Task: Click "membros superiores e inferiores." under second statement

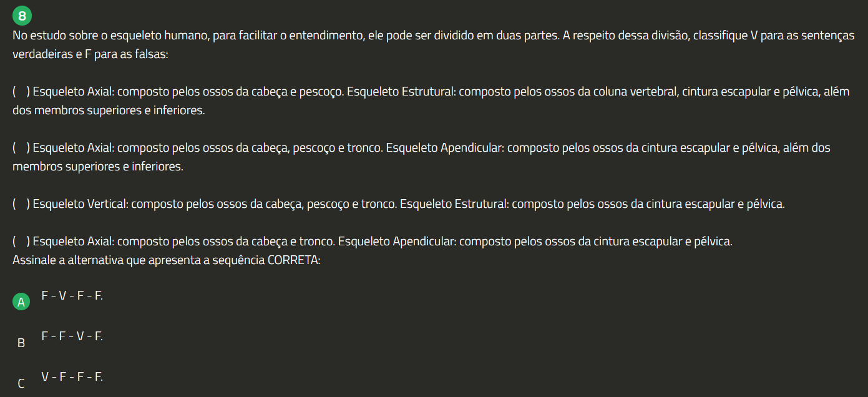Action: [x=97, y=167]
